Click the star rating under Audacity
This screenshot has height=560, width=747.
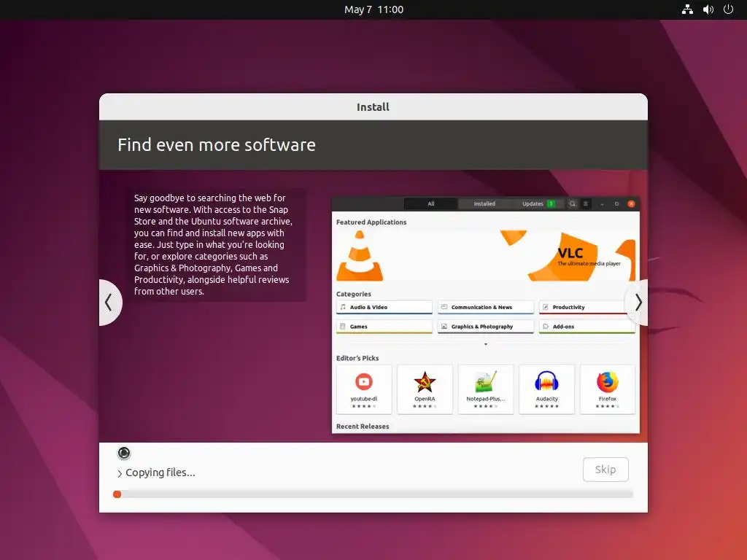coord(546,406)
